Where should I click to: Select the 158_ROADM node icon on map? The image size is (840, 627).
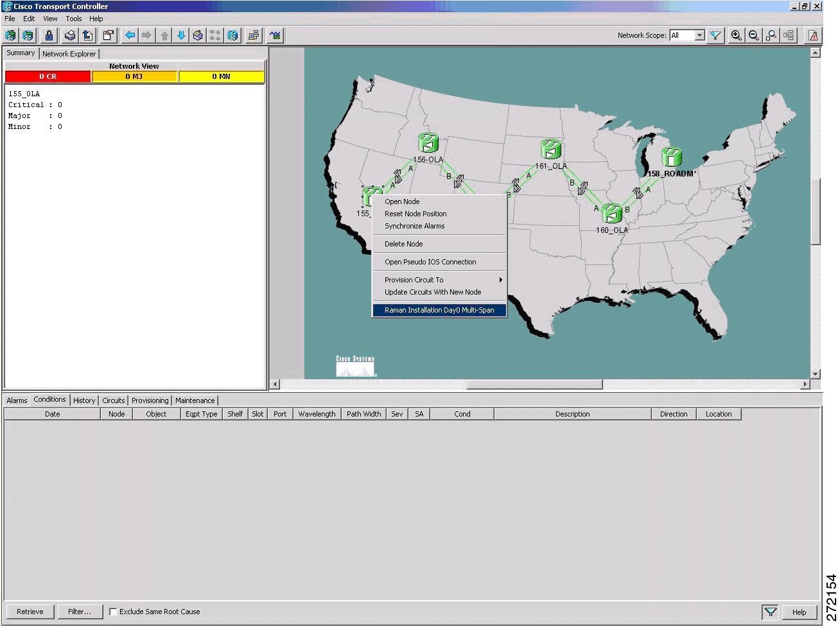[671, 157]
